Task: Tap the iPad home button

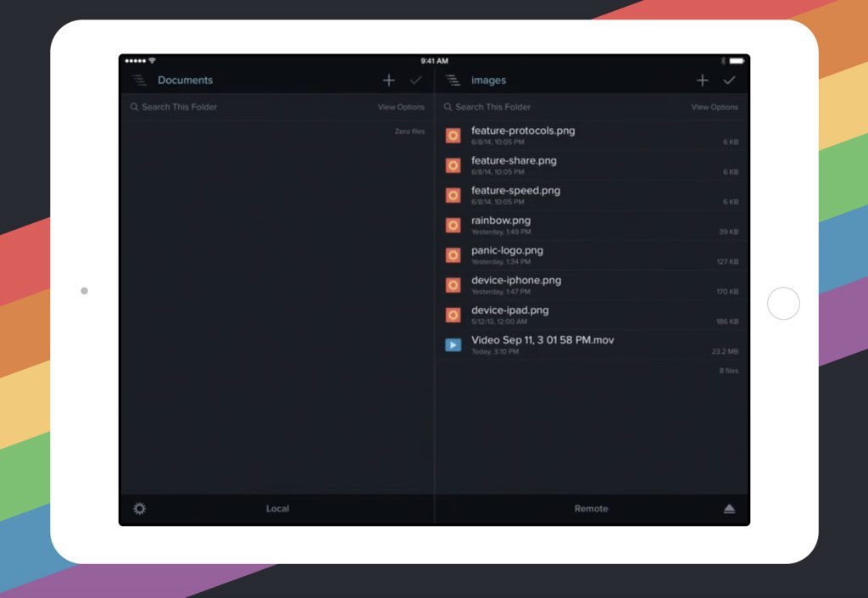Action: pyautogui.click(x=783, y=304)
